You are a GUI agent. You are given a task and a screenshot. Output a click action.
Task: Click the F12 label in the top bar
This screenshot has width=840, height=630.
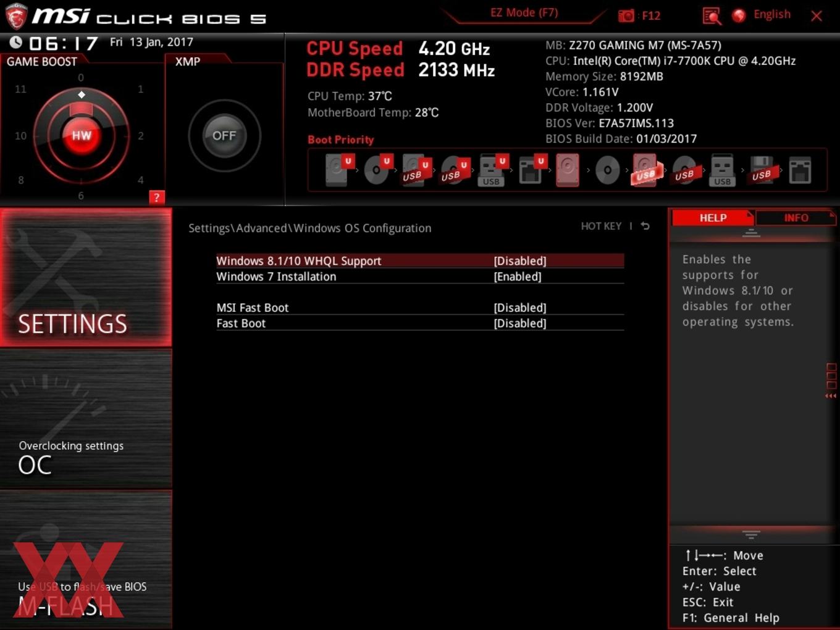[651, 15]
